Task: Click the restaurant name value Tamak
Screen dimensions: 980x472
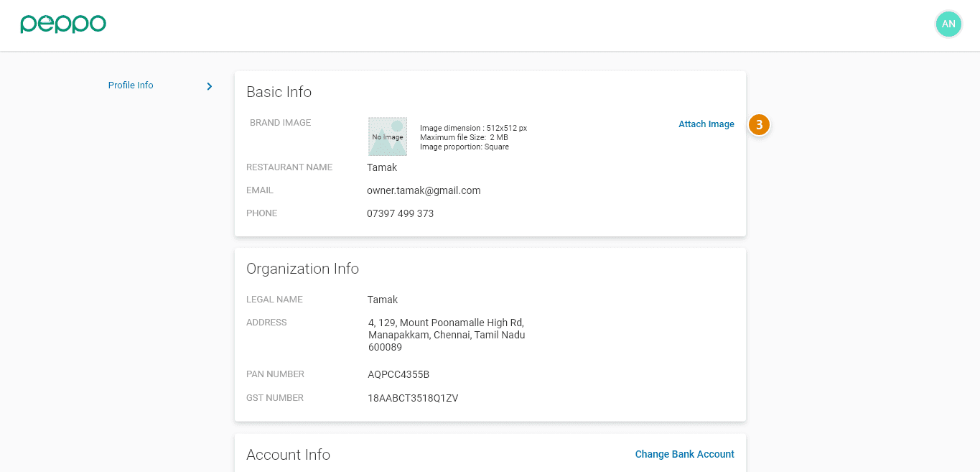Action: 382,167
